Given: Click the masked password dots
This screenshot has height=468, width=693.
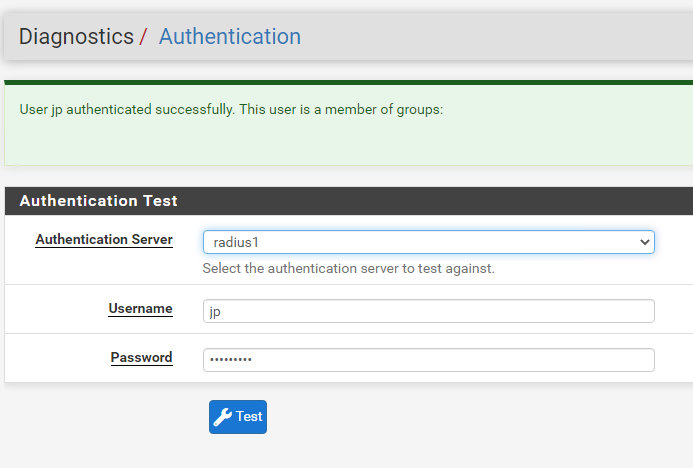Looking at the screenshot, I should [231, 360].
